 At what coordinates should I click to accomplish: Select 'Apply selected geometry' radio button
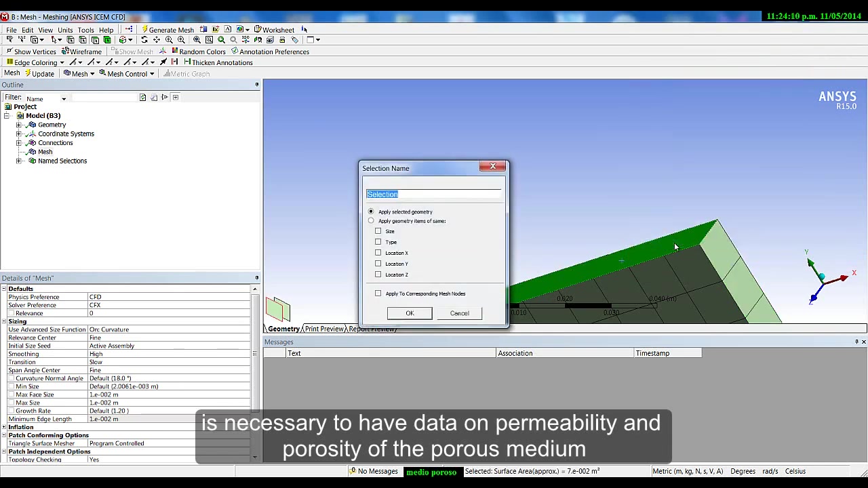pyautogui.click(x=371, y=211)
